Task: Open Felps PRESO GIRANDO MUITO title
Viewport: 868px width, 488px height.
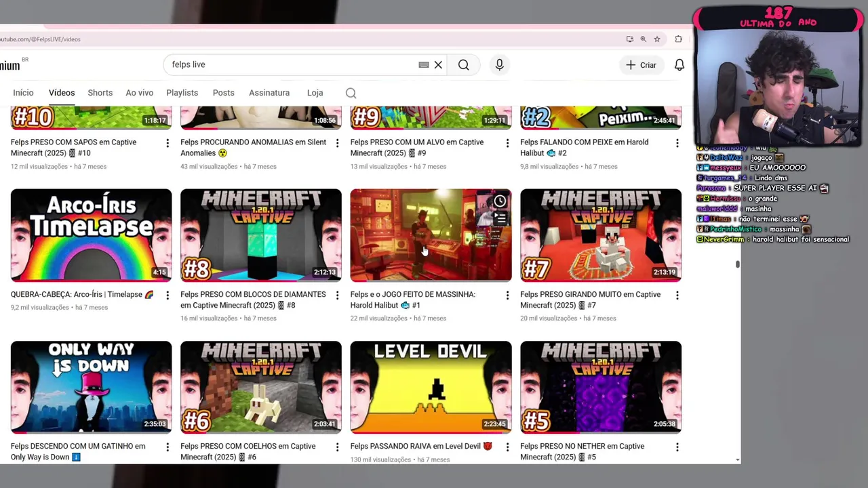Action: click(590, 300)
